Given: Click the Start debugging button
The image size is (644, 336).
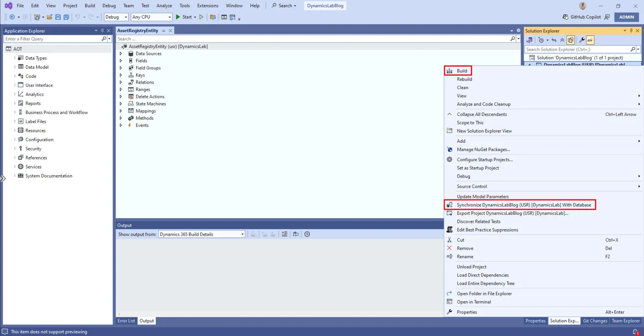Looking at the screenshot, I should pyautogui.click(x=184, y=17).
